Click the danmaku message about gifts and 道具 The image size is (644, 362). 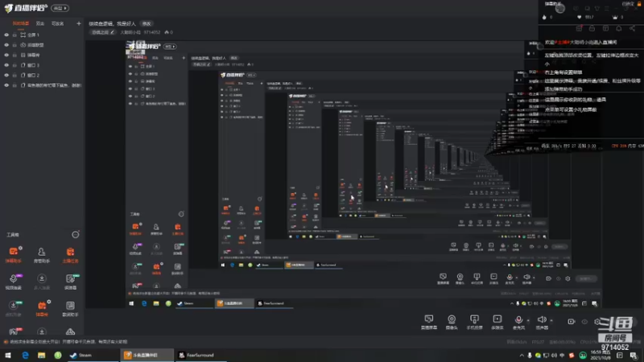pos(576,100)
